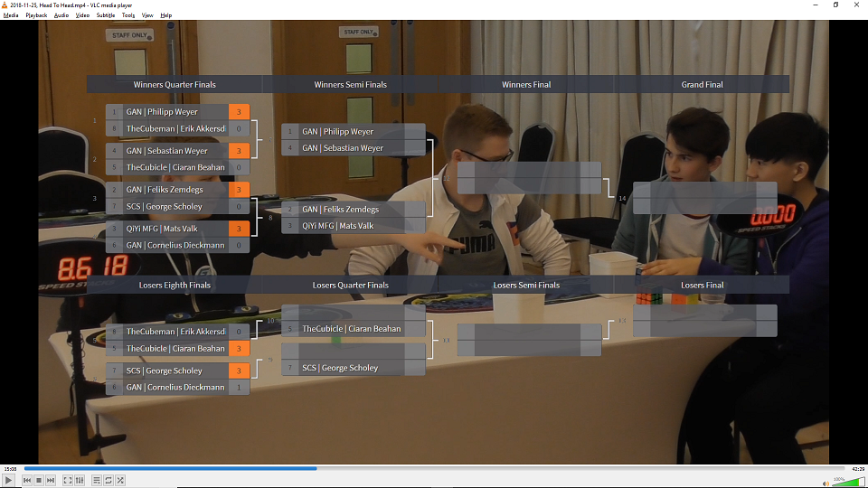Toggle random shuffle playback
868x488 pixels.
tap(120, 480)
